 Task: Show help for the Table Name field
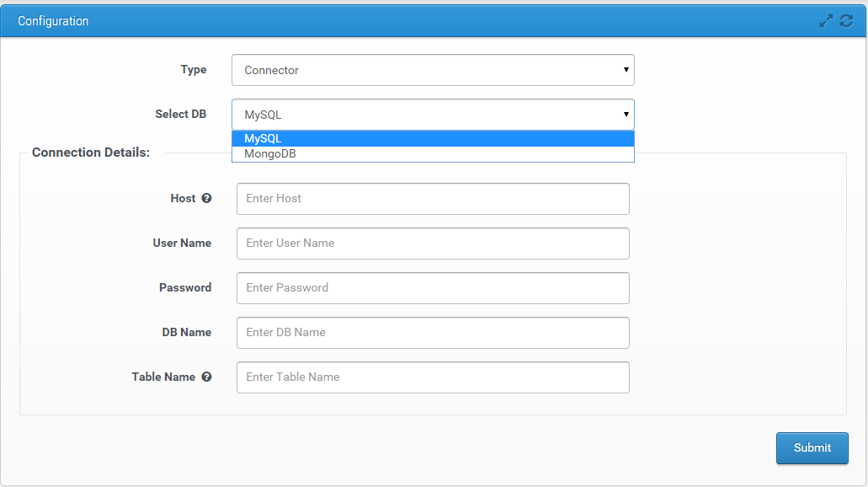[x=206, y=377]
